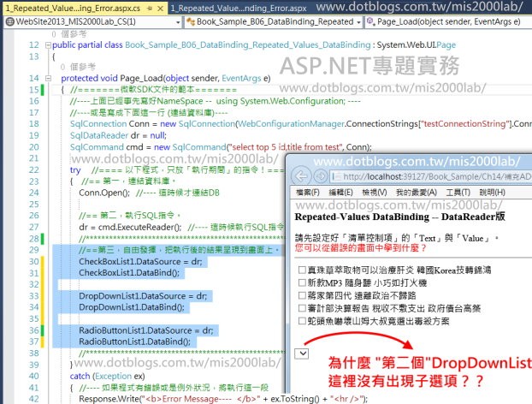
Task: Open the WebSite2013_MIS2000Lab_CS(1) project dropdown
Action: coord(178,22)
